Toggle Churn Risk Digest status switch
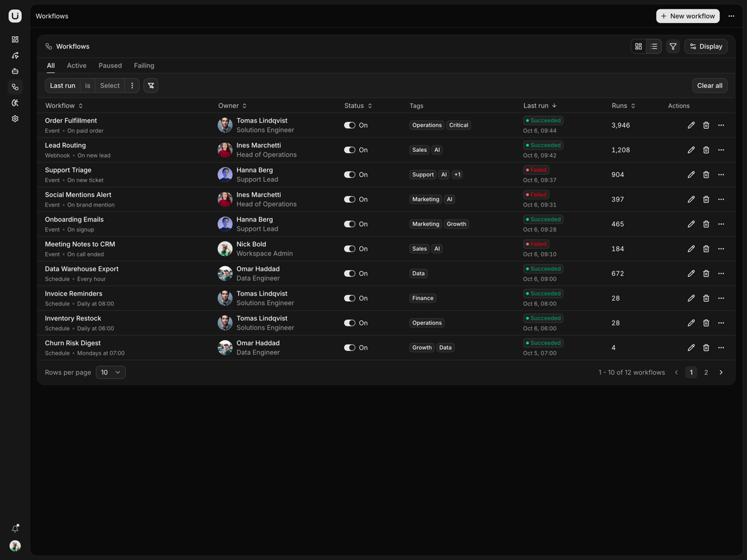The width and height of the screenshot is (747, 560). click(350, 348)
